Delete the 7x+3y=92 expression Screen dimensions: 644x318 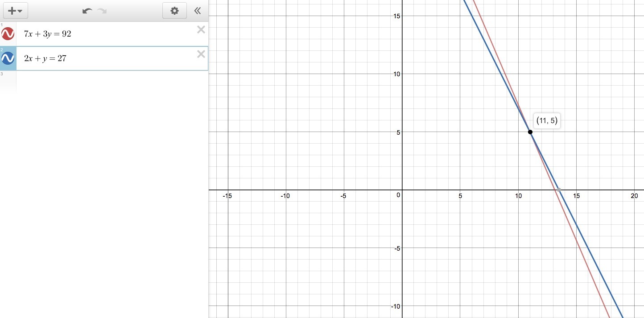[201, 30]
